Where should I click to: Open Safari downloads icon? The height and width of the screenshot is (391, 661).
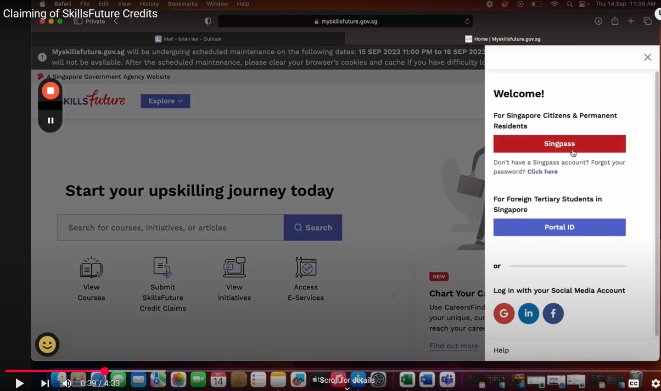[x=598, y=21]
